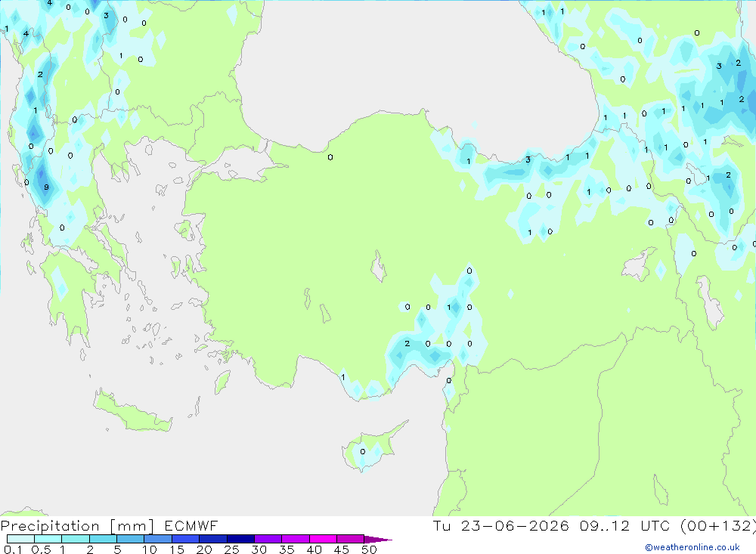Select the 45–50 mm legend color segment
The width and height of the screenshot is (756, 554).
point(351,539)
